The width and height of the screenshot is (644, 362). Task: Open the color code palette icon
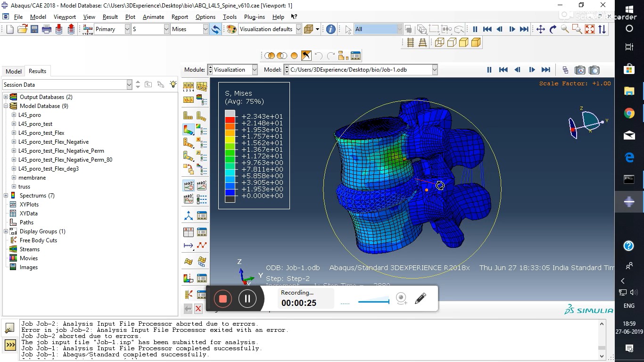(x=231, y=29)
